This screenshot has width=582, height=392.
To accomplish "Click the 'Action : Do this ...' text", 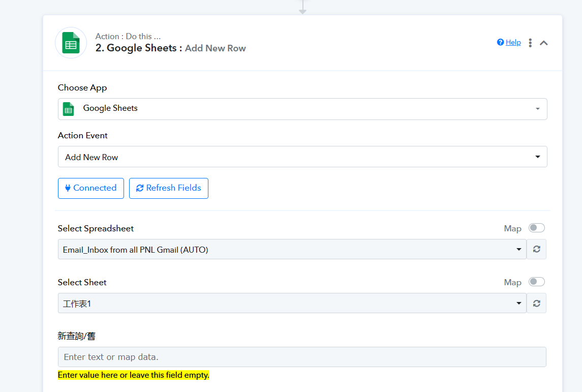I will click(x=128, y=37).
